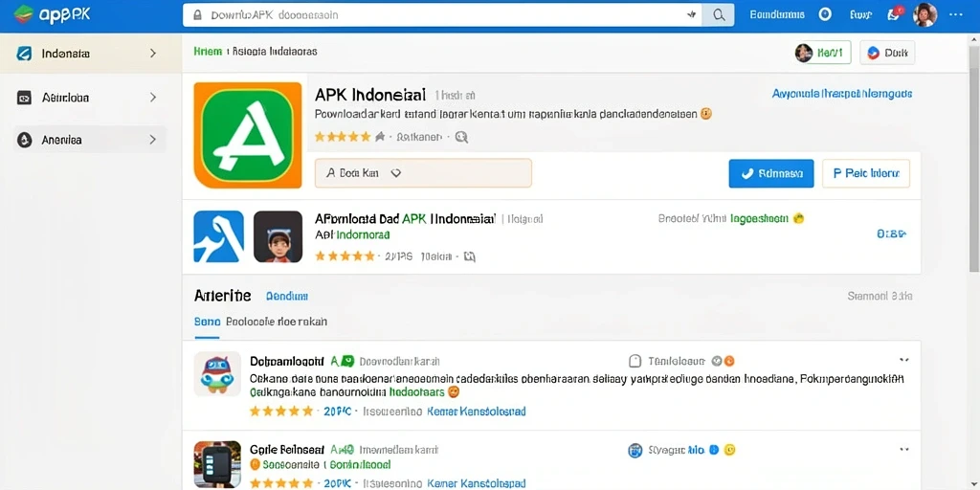This screenshot has width=980, height=490.
Task: Click the Bondiarans header menu item
Action: [777, 14]
